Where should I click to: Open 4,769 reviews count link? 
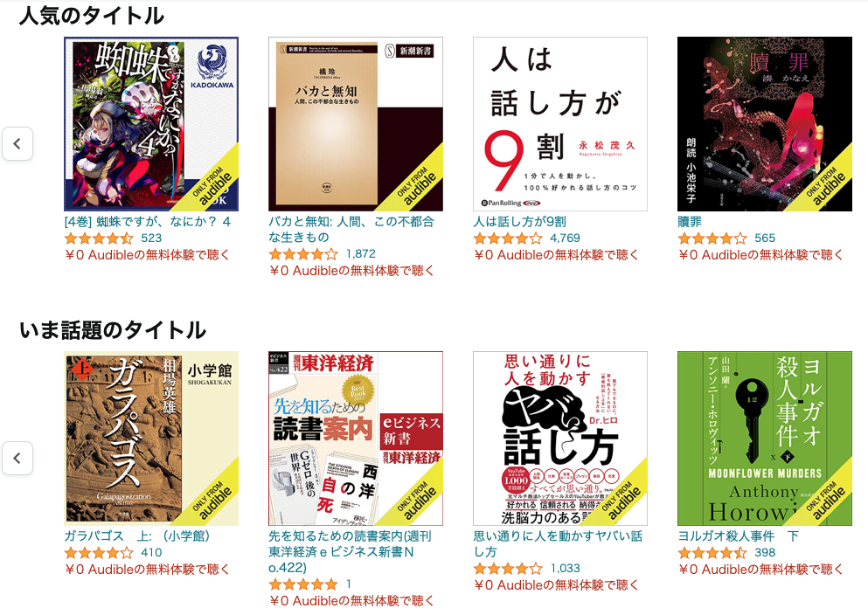(565, 238)
